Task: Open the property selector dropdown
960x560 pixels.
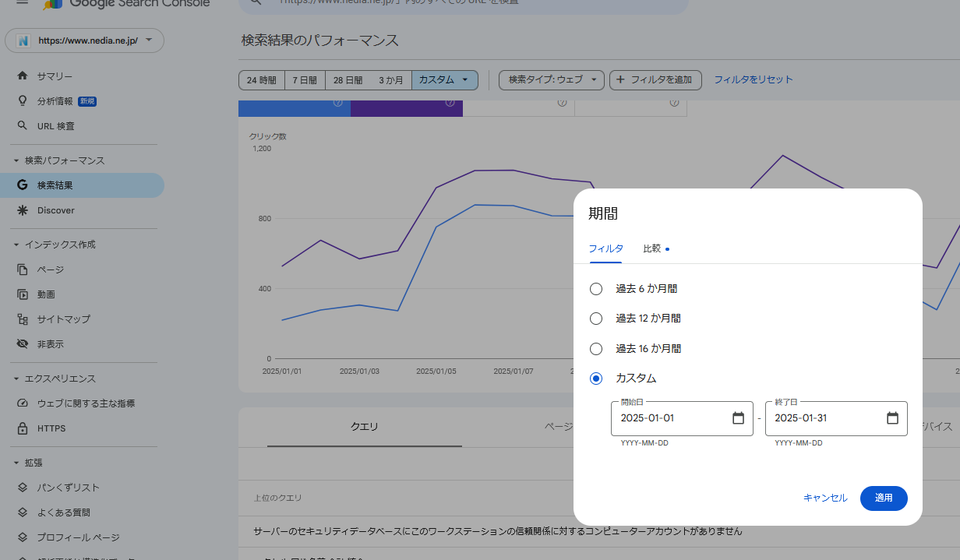Action: [84, 40]
